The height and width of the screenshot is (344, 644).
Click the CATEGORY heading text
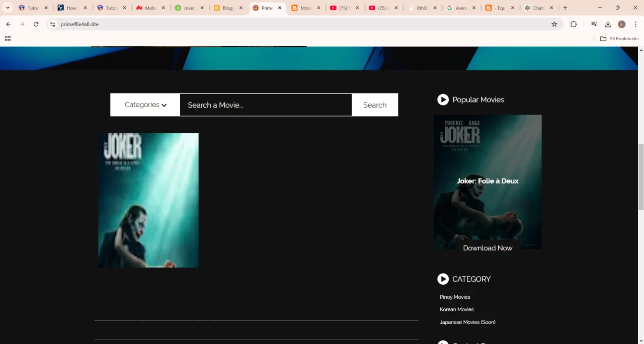[x=471, y=279]
